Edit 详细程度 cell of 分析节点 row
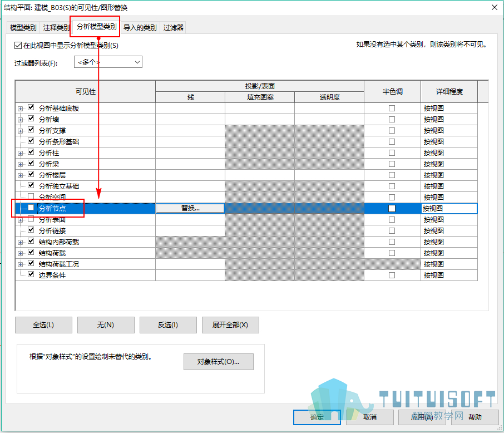The image size is (504, 433). (449, 209)
